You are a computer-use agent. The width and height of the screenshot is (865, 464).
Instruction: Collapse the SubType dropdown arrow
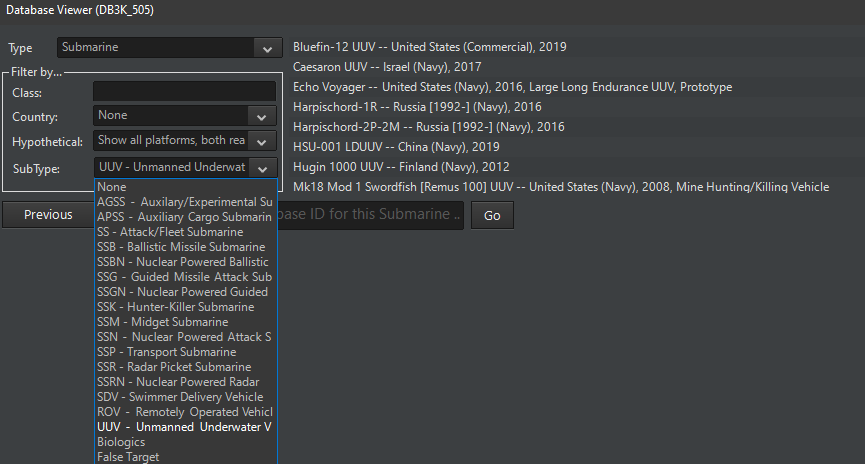point(263,168)
